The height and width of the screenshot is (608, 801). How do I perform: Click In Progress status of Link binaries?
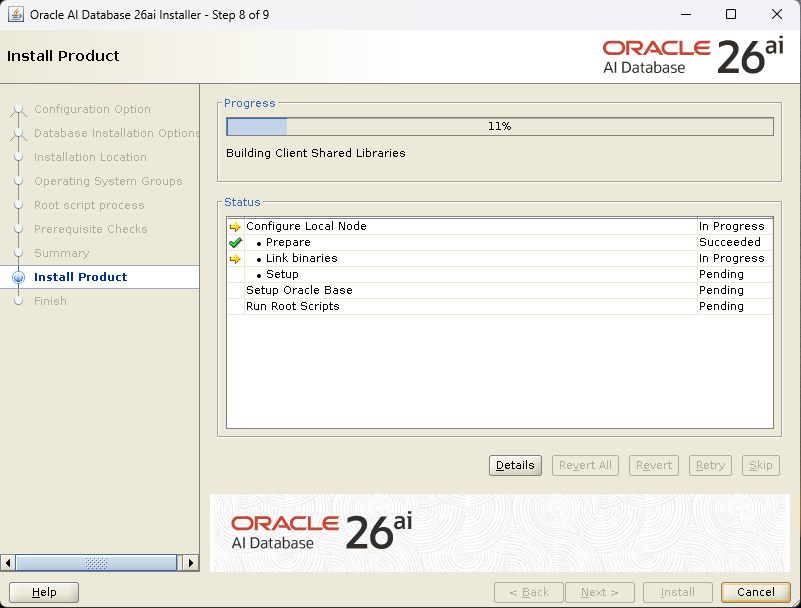[x=732, y=259]
